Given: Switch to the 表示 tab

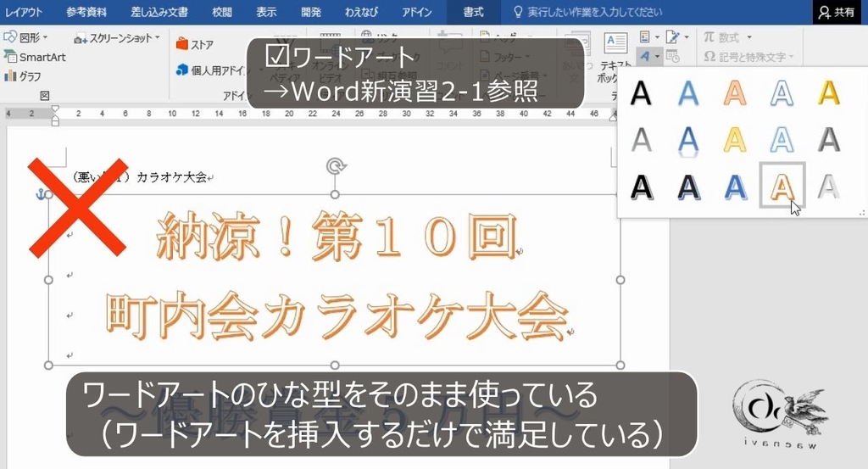Looking at the screenshot, I should 266,12.
